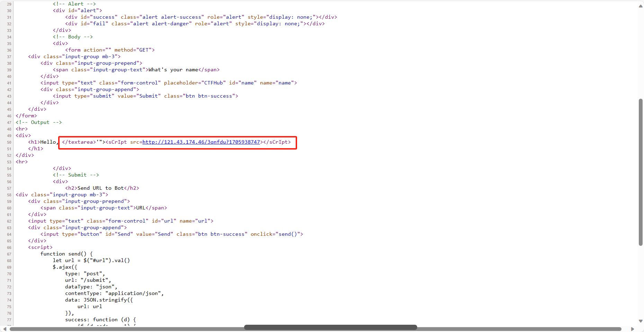Click the '<h2>Send URL to Bot</h2>' line
The image size is (644, 332).
pos(102,188)
